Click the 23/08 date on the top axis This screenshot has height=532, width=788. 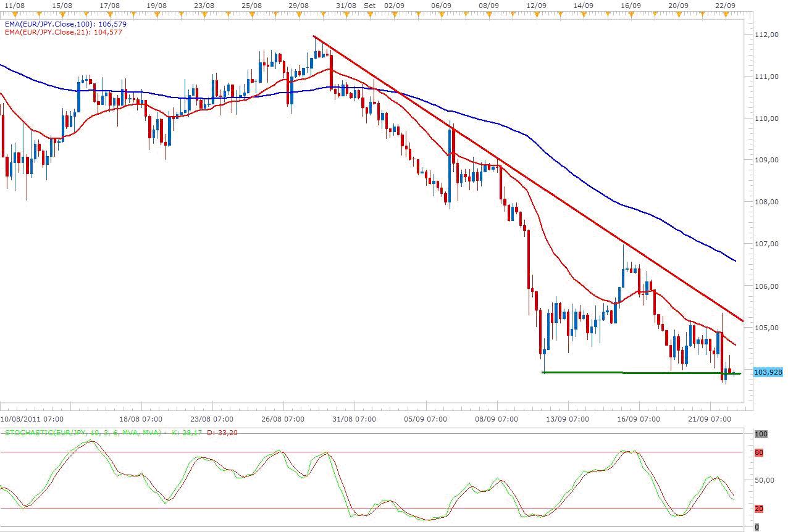pyautogui.click(x=204, y=4)
